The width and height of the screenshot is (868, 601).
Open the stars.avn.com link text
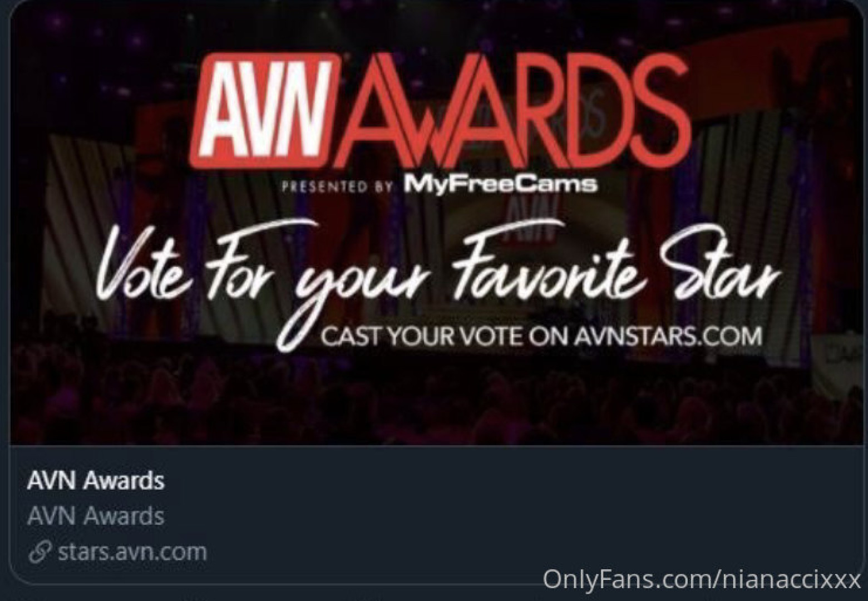[132, 552]
